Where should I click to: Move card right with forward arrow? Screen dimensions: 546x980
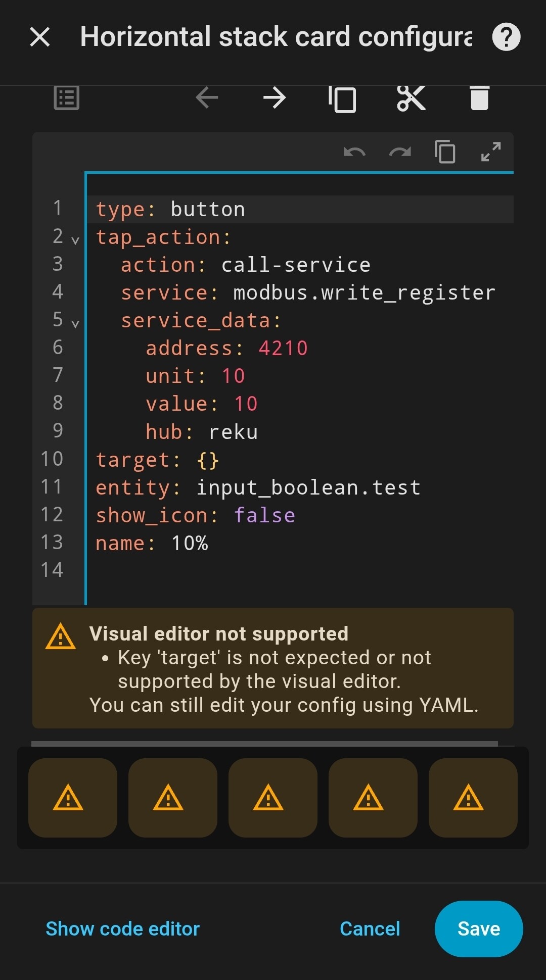[x=275, y=97]
